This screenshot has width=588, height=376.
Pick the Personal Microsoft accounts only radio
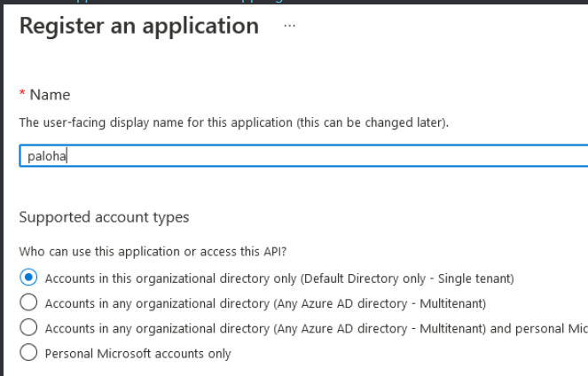[28, 353]
